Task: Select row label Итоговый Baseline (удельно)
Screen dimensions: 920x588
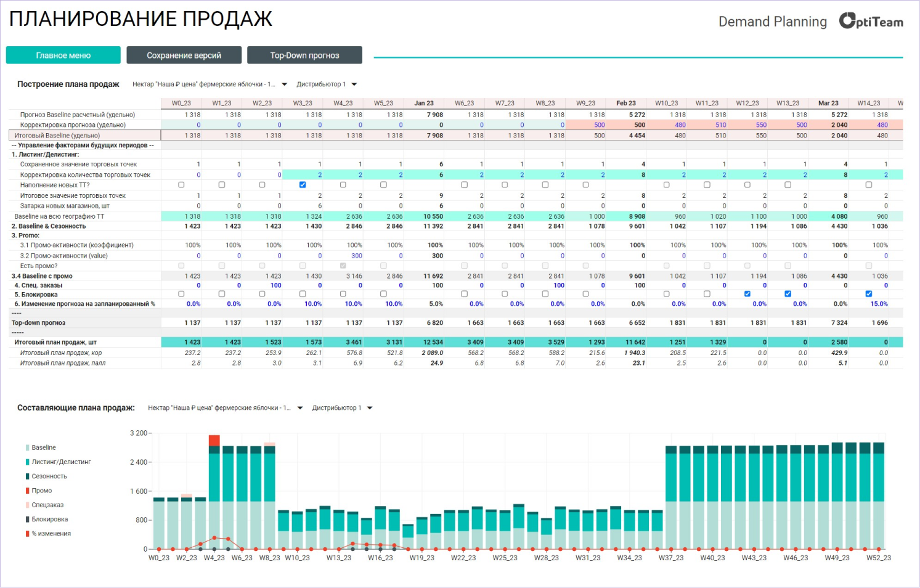Action: tap(57, 136)
